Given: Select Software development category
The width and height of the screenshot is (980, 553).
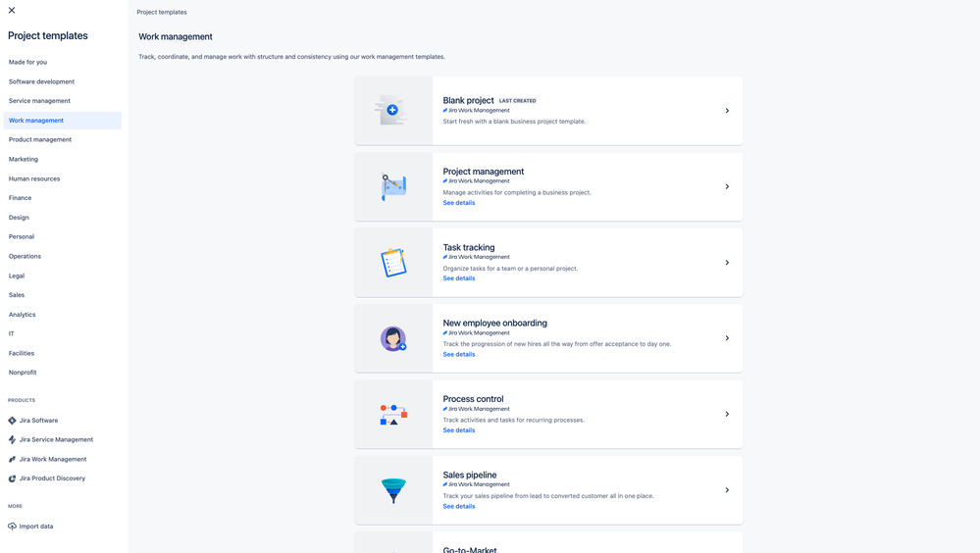Looking at the screenshot, I should click(x=41, y=81).
